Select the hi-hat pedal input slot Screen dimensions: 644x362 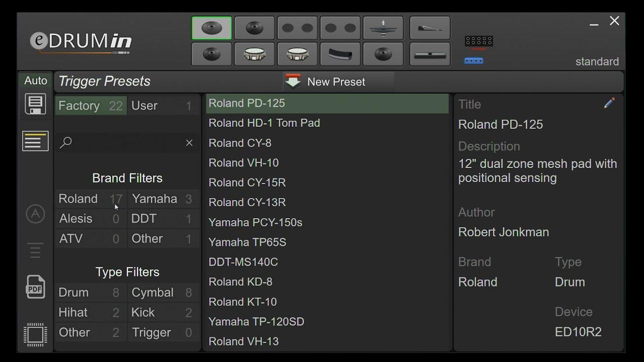[430, 28]
